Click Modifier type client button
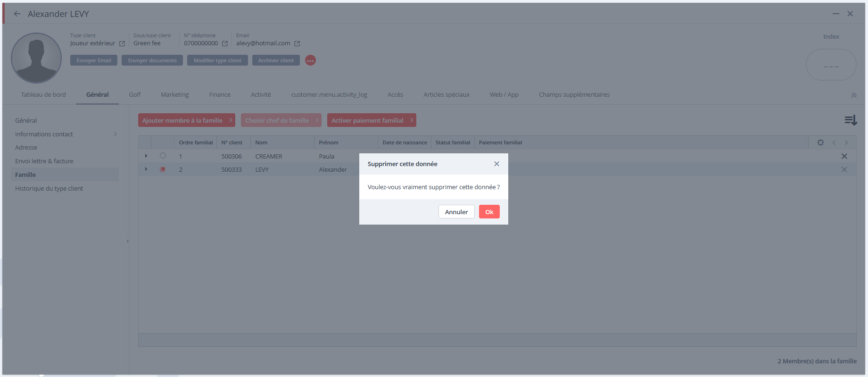 point(217,60)
